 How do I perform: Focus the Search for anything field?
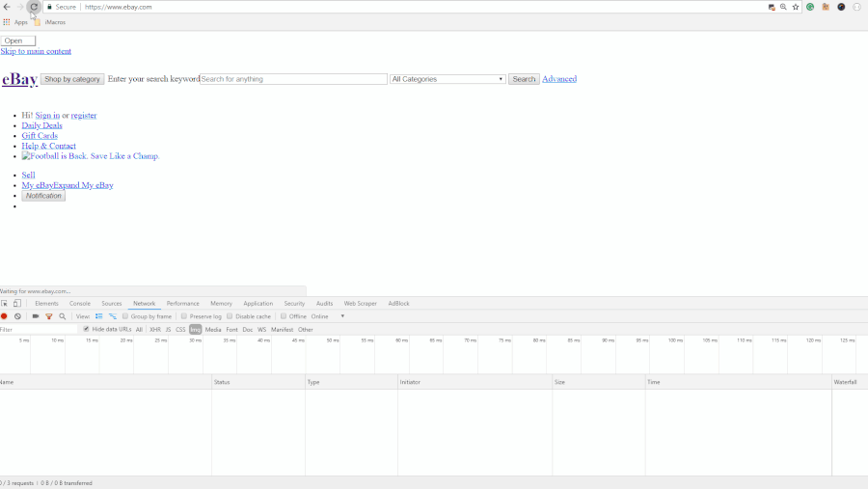293,79
